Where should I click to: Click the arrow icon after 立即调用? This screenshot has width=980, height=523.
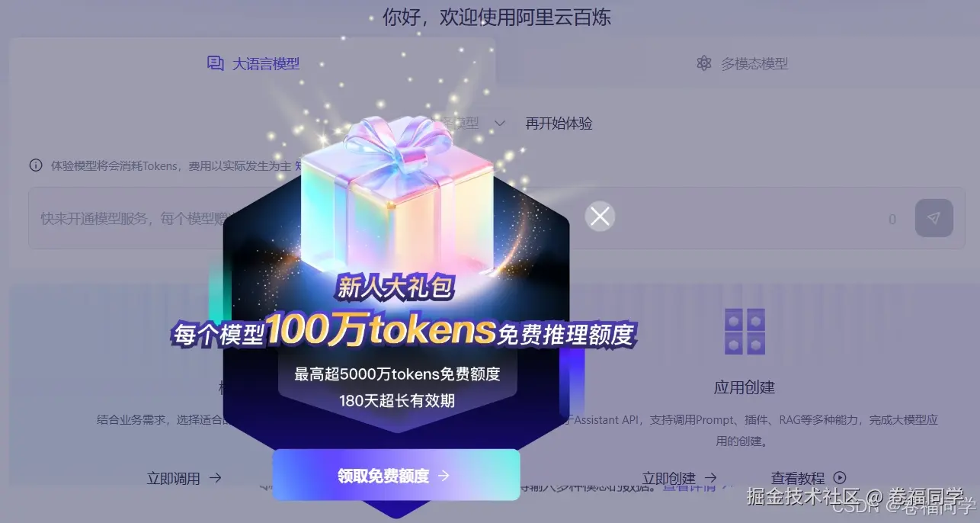tap(215, 478)
